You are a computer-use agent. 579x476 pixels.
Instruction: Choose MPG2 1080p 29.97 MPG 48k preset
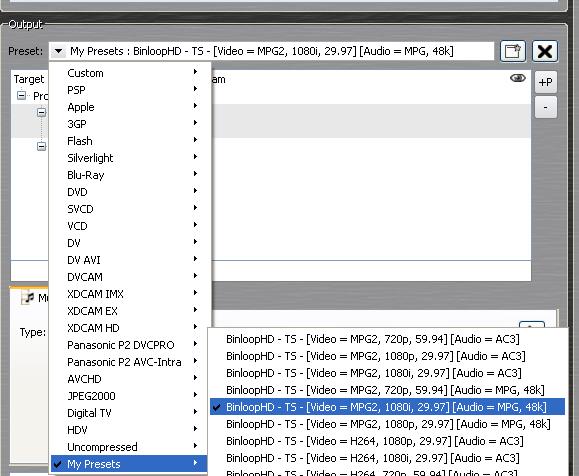point(387,424)
